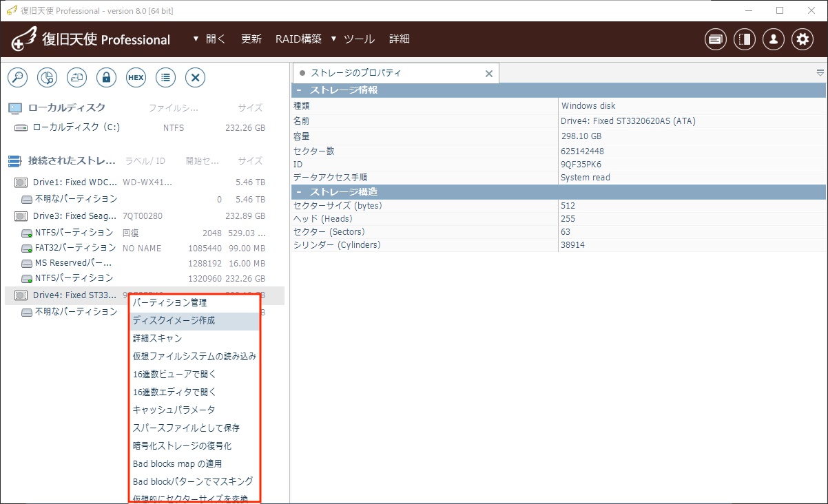Click the 接続されたストレ... section heading
Viewport: 828px width, 504px height.
point(72,161)
